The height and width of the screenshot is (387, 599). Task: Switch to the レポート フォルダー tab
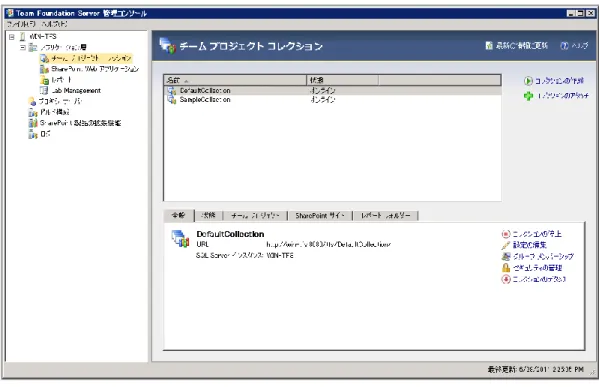click(x=386, y=216)
